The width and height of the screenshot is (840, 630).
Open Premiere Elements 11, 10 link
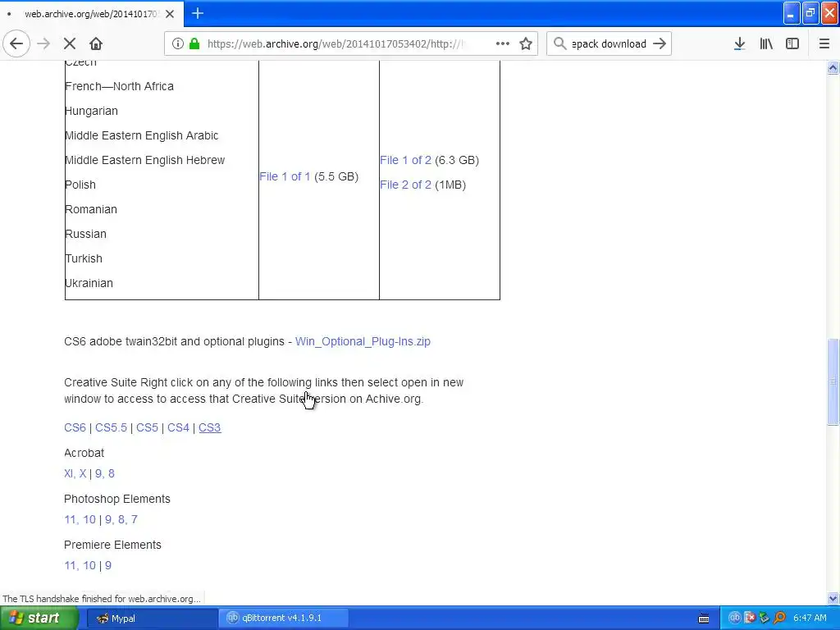tap(80, 566)
